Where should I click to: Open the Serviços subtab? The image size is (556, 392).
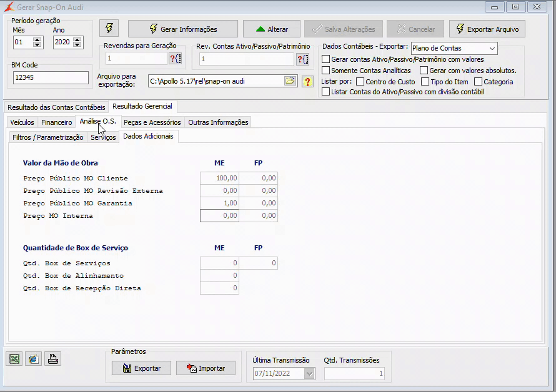103,137
